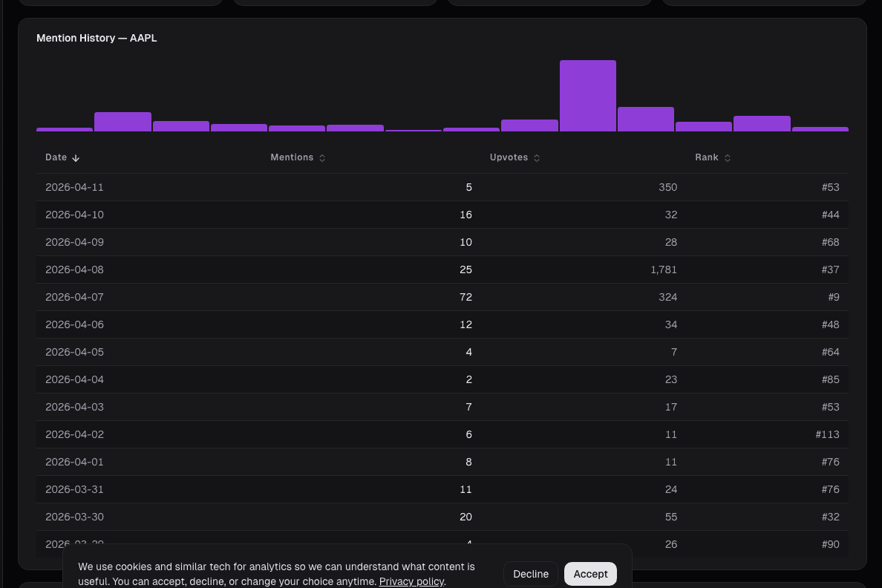Click rank #113 in the table
This screenshot has height=588, width=882.
point(827,434)
